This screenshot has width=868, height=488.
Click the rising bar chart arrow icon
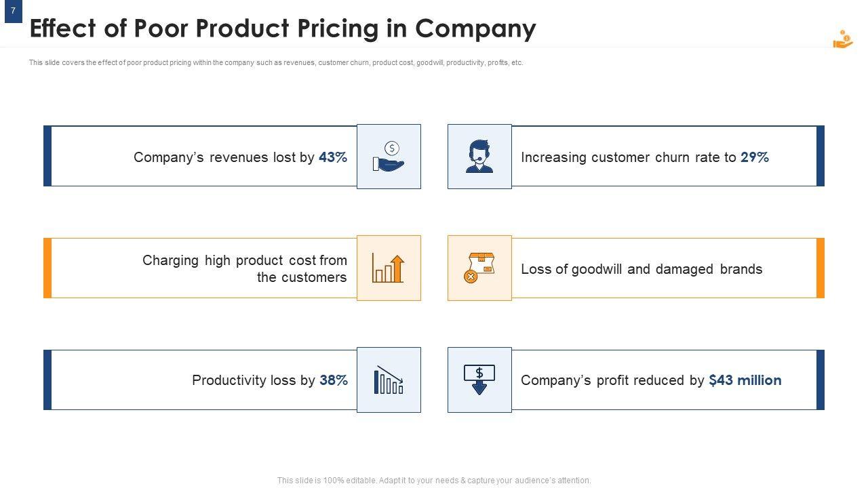[x=389, y=268]
